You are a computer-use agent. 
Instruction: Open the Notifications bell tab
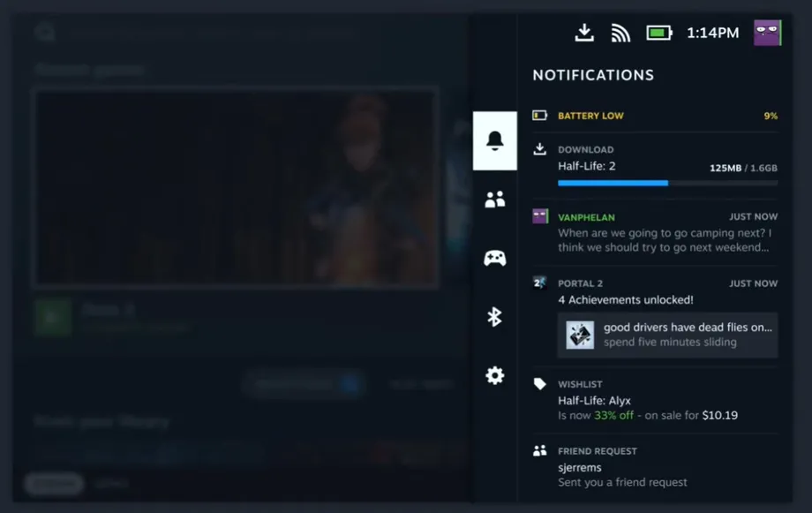tap(494, 141)
